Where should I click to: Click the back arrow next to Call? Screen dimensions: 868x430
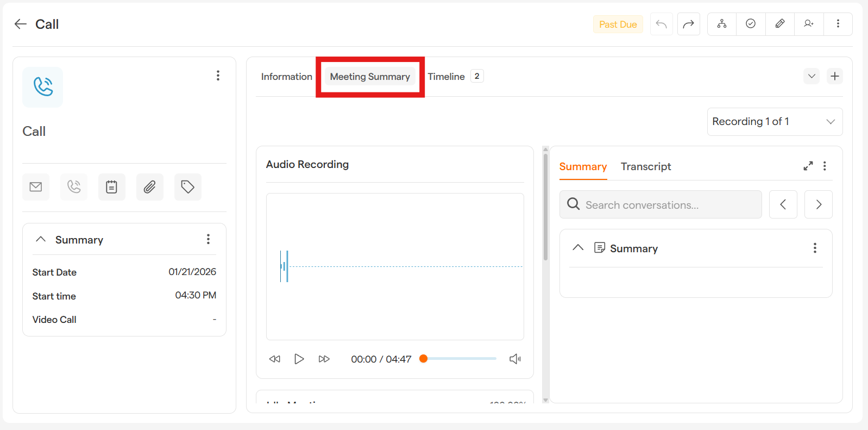tap(21, 24)
